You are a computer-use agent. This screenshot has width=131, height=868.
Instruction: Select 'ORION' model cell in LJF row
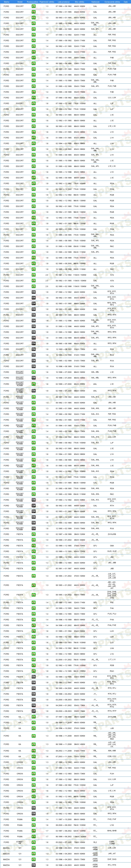point(20,785)
